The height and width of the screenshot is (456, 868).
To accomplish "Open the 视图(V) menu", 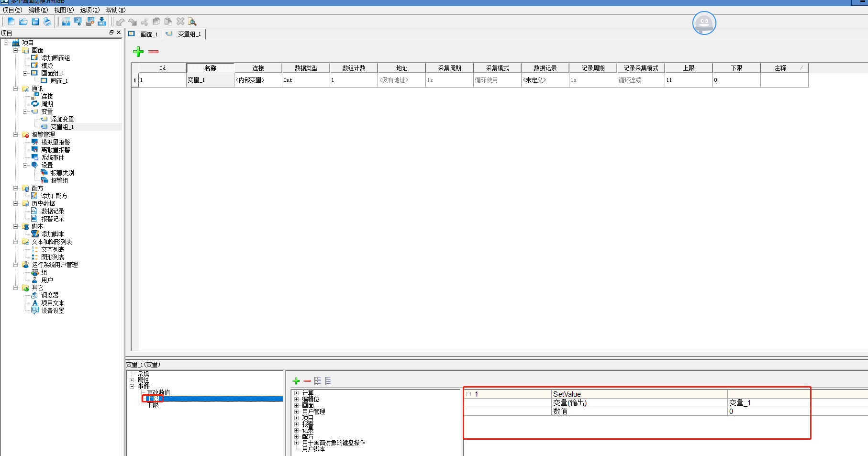I will pyautogui.click(x=64, y=10).
